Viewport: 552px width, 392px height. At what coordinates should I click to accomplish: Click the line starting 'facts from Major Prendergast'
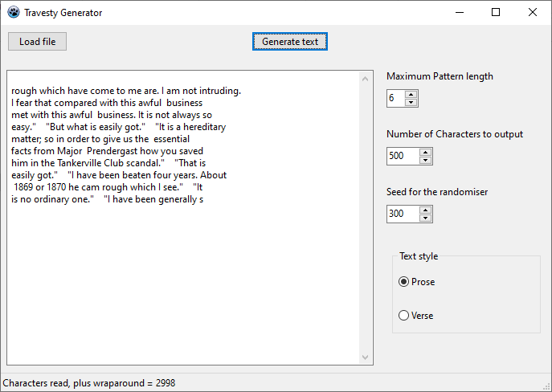click(x=107, y=151)
